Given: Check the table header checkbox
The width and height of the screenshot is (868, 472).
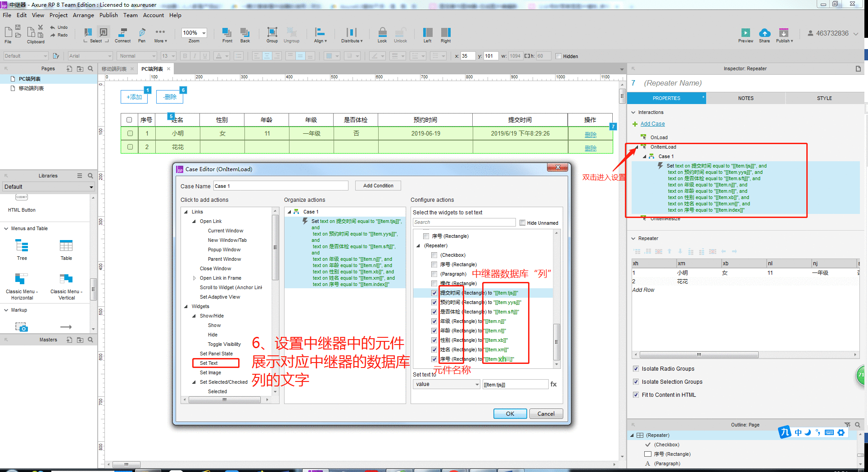Looking at the screenshot, I should tap(129, 120).
